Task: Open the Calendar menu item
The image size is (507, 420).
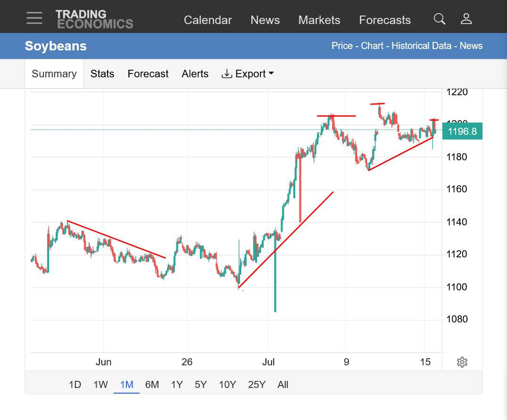Action: pyautogui.click(x=208, y=20)
